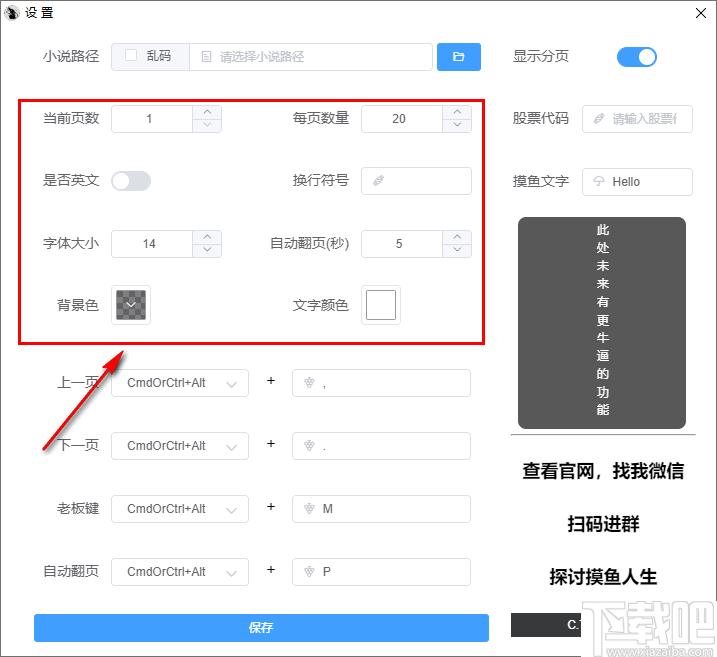Click the 换行符号 input field
The image size is (717, 657).
(x=416, y=181)
